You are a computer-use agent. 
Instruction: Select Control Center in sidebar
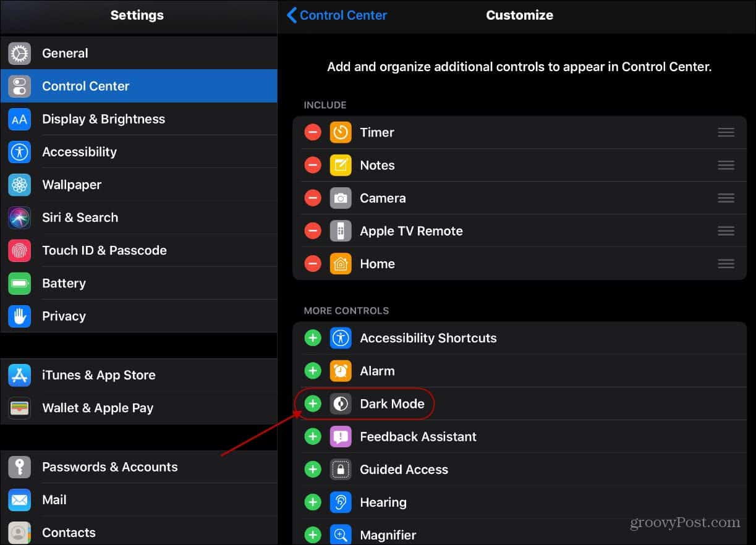point(138,86)
